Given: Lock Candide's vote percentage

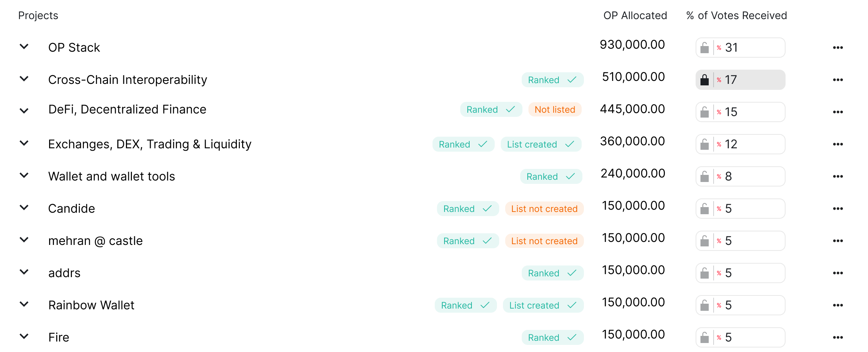Looking at the screenshot, I should point(705,208).
